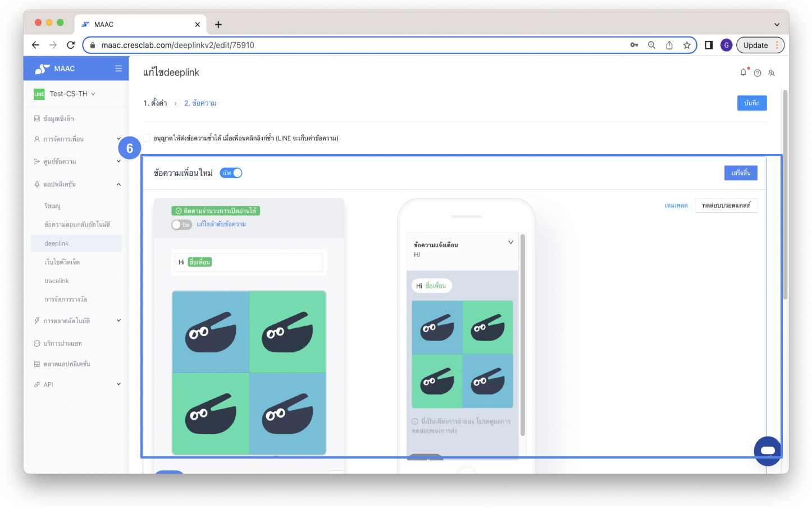The width and height of the screenshot is (812, 508).
Task: Open tracelink in the sidebar
Action: pyautogui.click(x=57, y=281)
